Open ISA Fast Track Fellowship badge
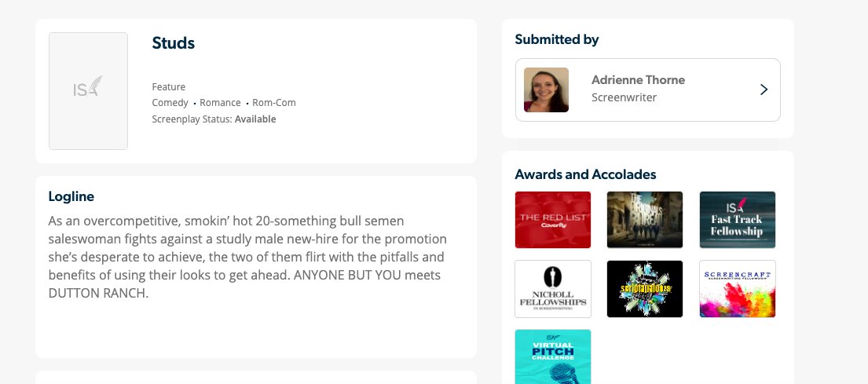 point(737,220)
